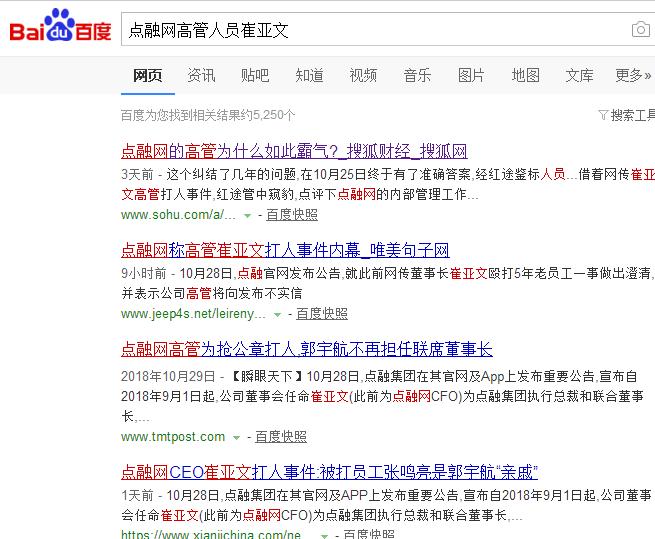Open result 点融网的高管为什么如此霸气
655x539 pixels.
point(294,151)
